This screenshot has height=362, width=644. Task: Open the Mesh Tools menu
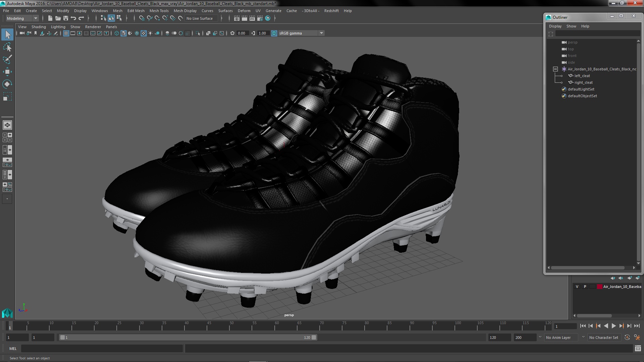[159, 11]
